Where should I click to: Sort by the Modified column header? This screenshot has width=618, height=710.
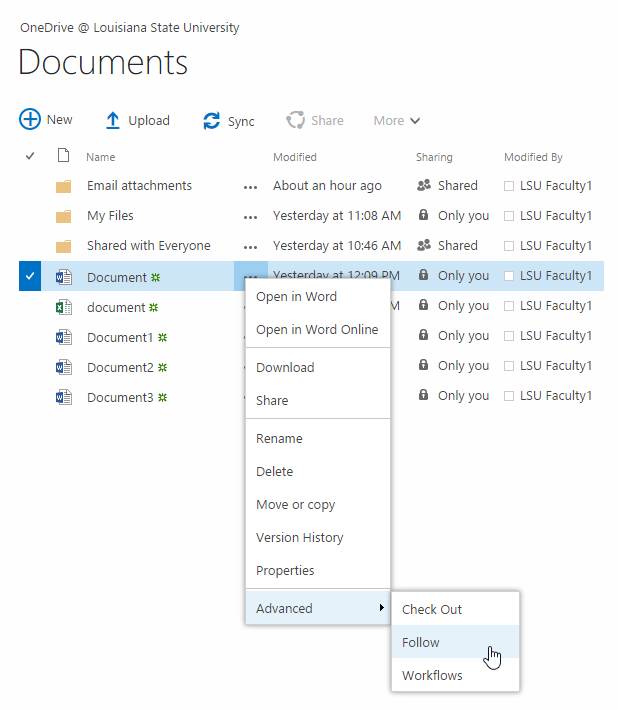point(295,157)
